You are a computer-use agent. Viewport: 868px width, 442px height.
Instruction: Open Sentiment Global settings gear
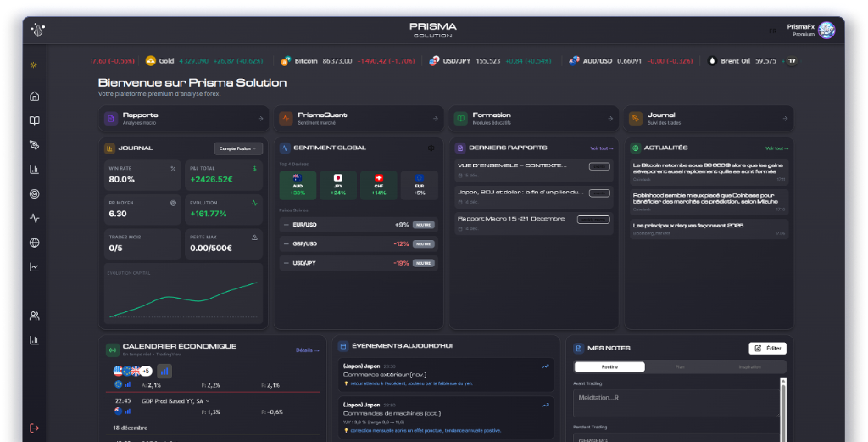[x=431, y=148]
